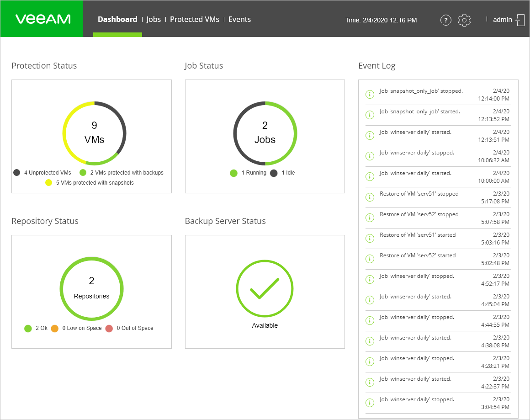Click the 9 VMs protection donut chart

(x=95, y=133)
